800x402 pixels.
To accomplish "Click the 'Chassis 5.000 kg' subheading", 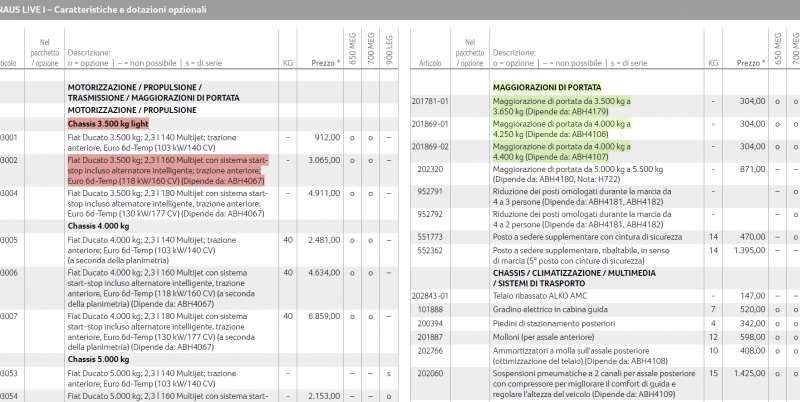I will pos(98,359).
